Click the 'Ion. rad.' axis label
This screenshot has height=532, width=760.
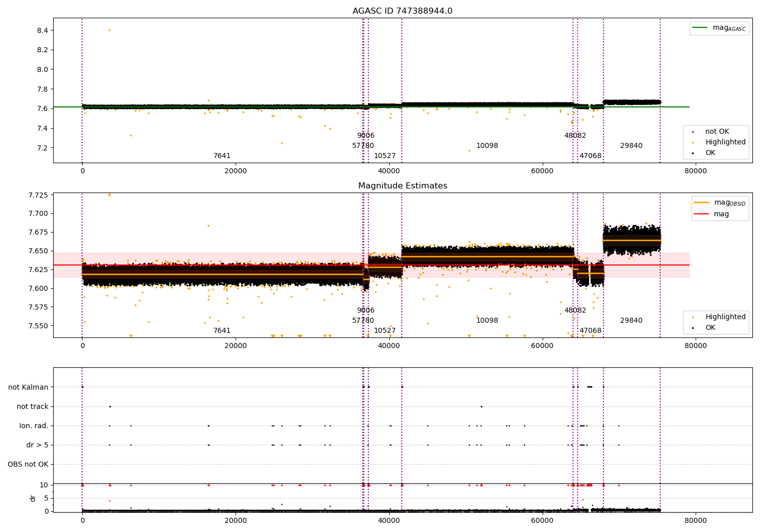point(34,426)
